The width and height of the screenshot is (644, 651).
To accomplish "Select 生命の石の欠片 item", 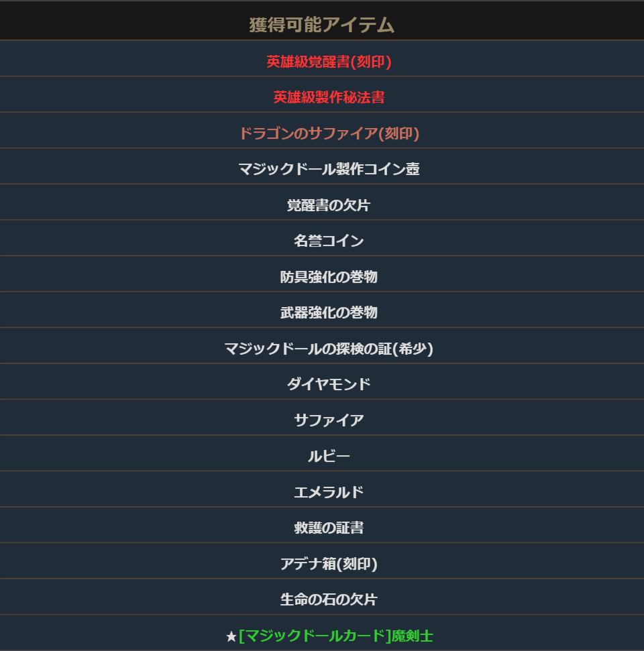I will [x=329, y=599].
